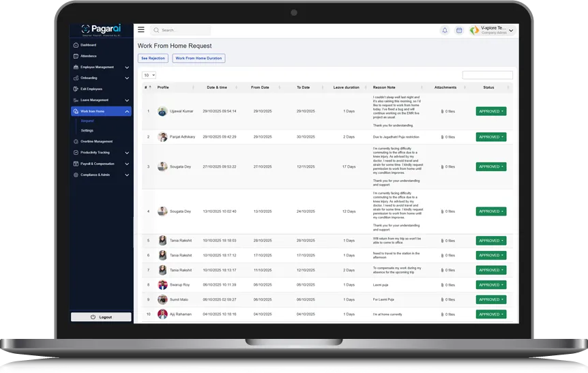Open Settings under Work from Home

click(x=87, y=130)
